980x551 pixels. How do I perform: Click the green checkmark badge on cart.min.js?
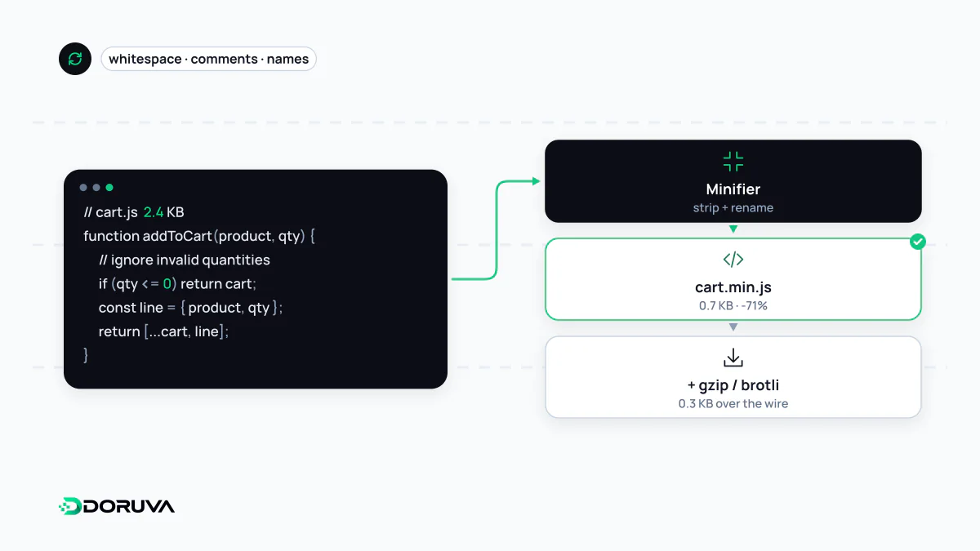[918, 242]
